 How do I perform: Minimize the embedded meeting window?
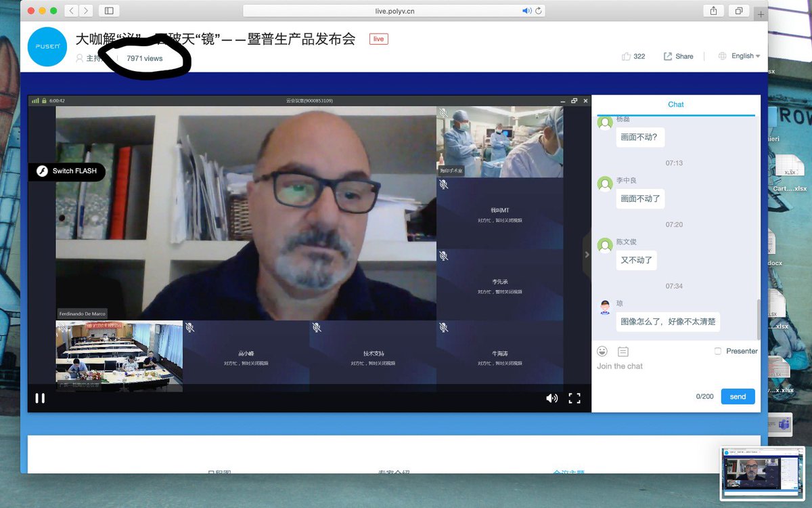coord(562,101)
